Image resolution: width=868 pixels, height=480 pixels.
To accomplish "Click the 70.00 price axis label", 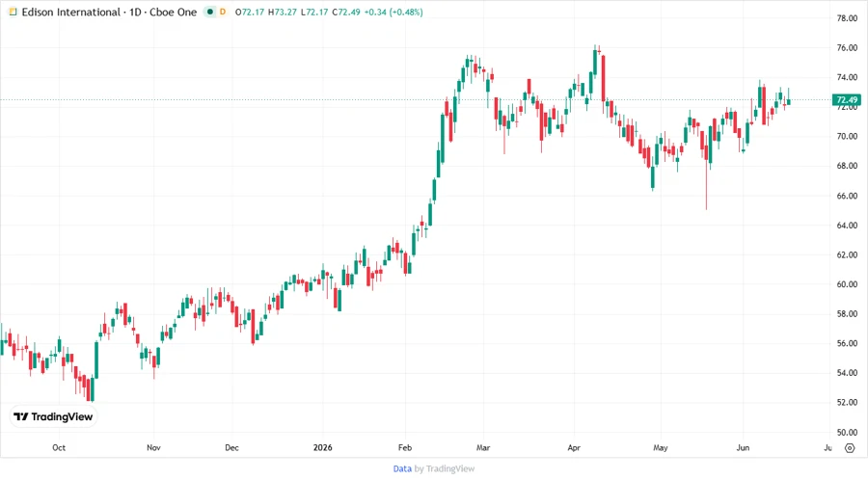I will (847, 137).
